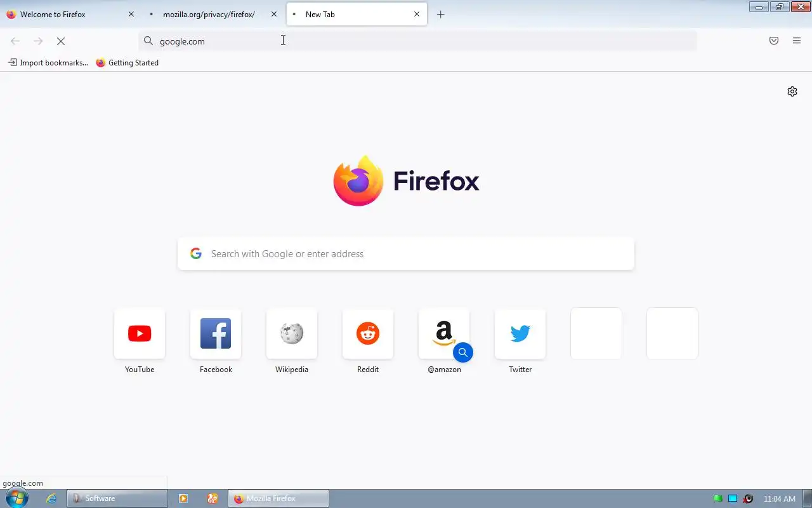Screen dimensions: 812x508
Task: Click the Search with Google or enter address box
Action: (x=406, y=253)
